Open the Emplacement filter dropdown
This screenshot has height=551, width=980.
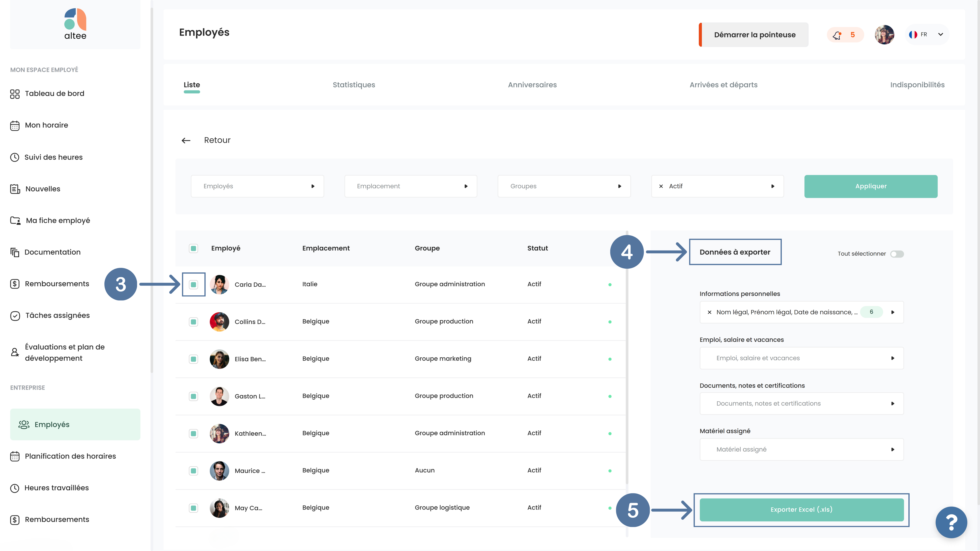coord(411,186)
